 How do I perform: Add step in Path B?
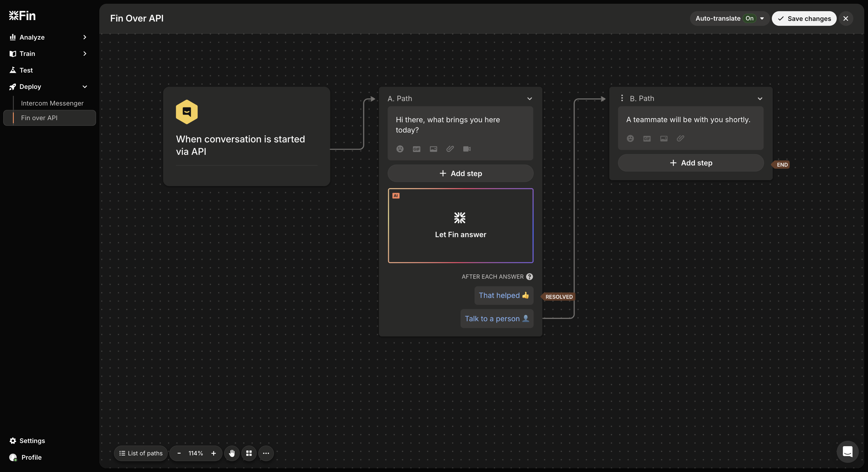(x=691, y=163)
